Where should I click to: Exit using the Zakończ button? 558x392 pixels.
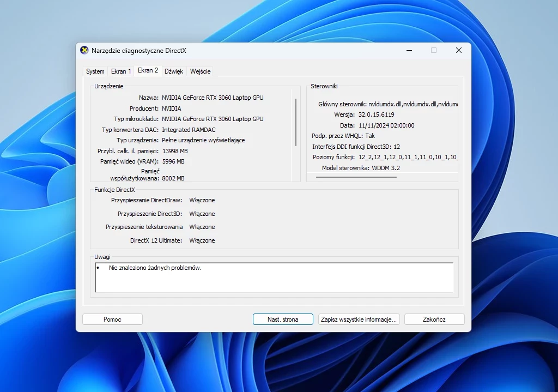click(x=434, y=319)
